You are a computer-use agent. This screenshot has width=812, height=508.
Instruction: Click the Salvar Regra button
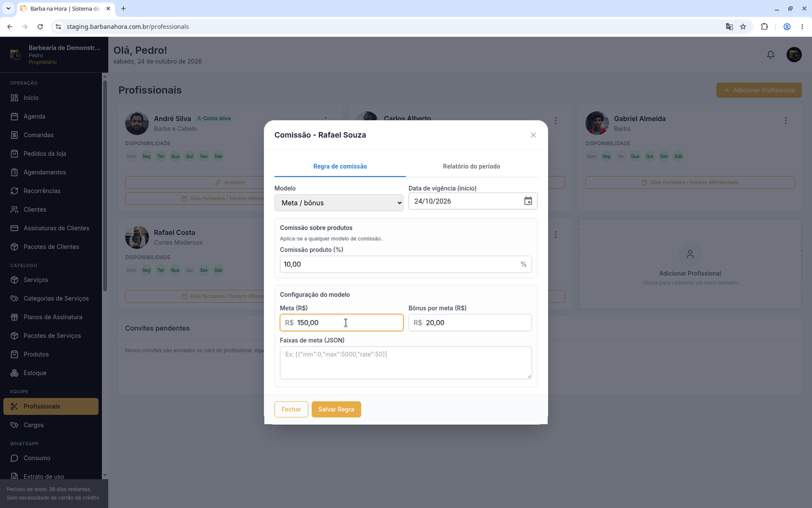(336, 409)
